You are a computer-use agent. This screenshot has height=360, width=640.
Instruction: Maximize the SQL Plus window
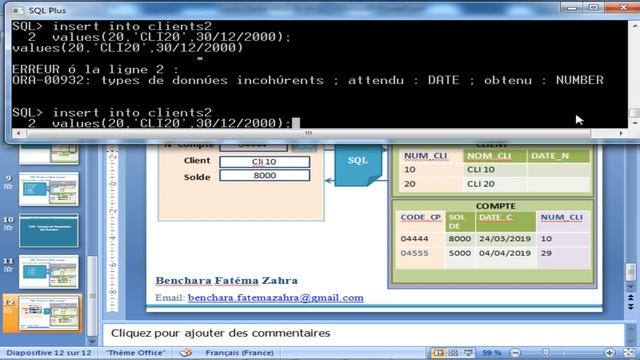[593, 8]
